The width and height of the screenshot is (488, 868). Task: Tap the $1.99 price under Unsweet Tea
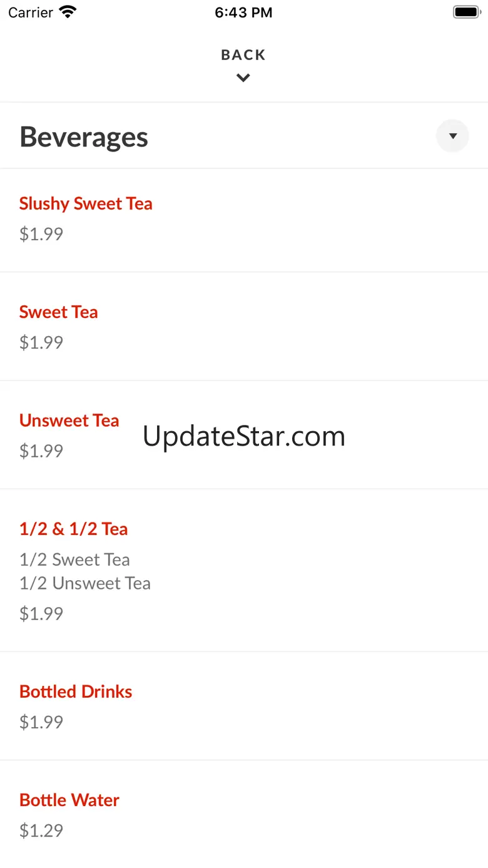[x=41, y=451]
